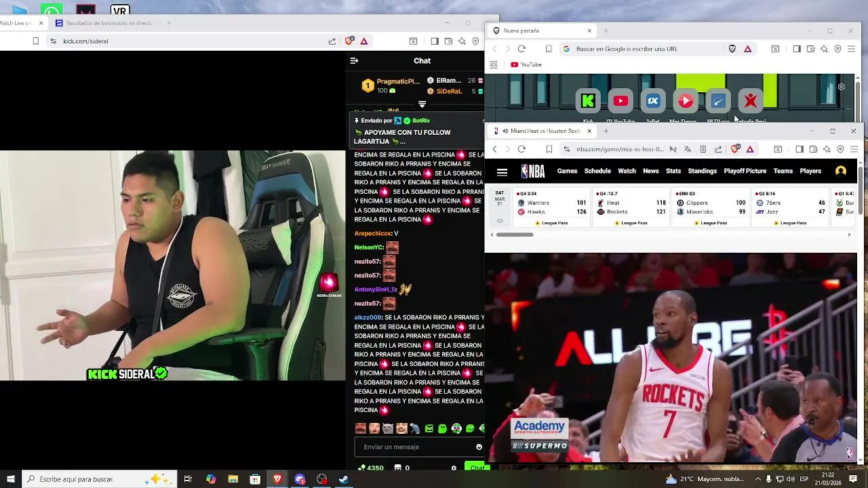
Task: Select 'Miami Heat vs Houston Rockets' tab
Action: point(542,131)
